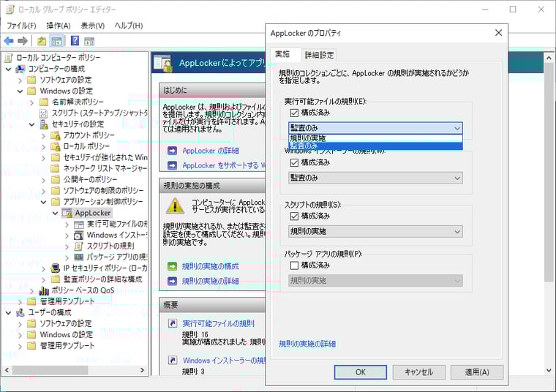Click the IP セキュリティ ポリシー icon
This screenshot has height=392, width=556.
click(56, 268)
